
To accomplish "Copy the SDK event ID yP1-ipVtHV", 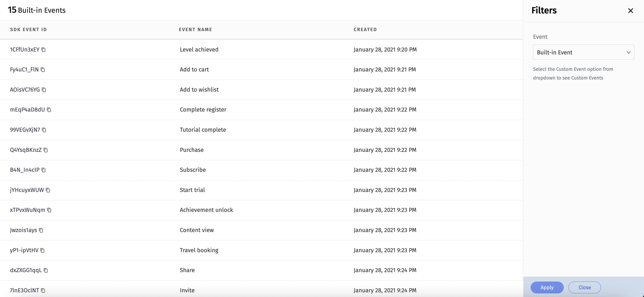I will (43, 250).
